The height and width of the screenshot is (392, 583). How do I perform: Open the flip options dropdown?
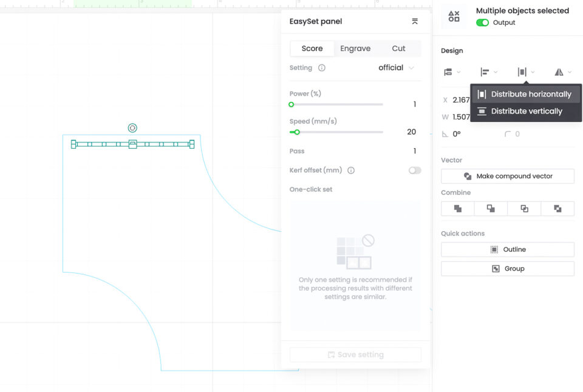[x=562, y=72]
